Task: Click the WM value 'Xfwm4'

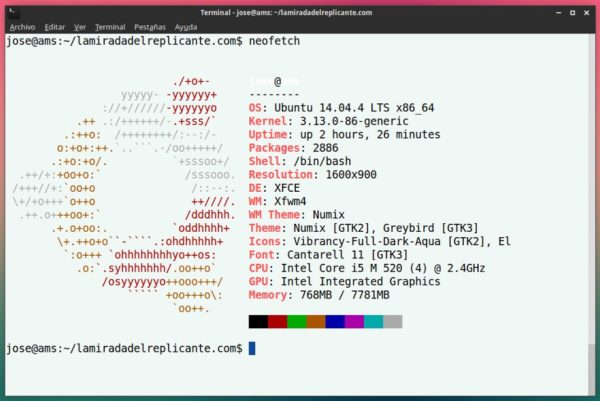Action: click(290, 202)
